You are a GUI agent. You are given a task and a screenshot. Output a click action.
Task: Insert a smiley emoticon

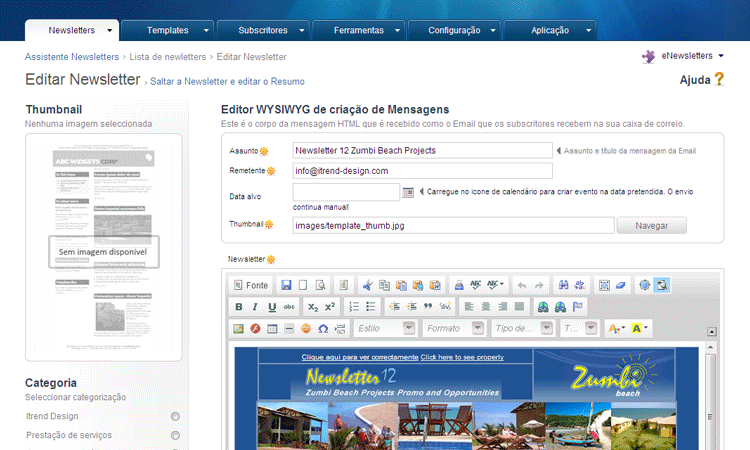pos(306,329)
